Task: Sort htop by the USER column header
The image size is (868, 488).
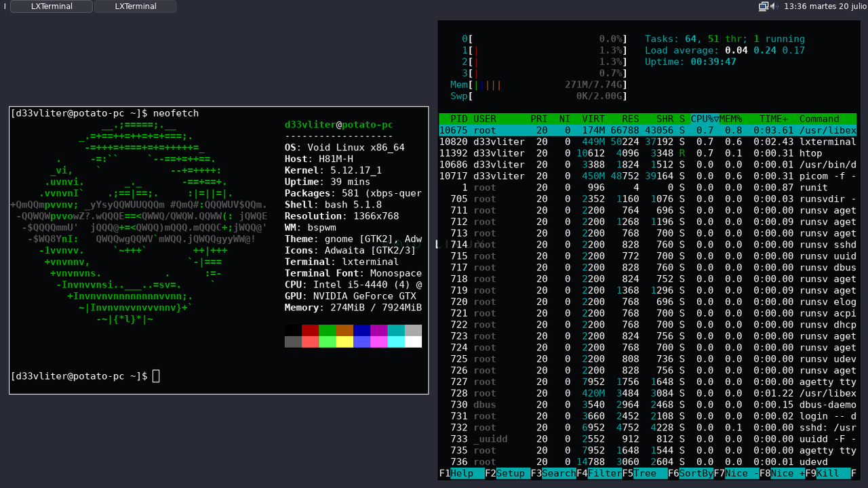Action: tap(485, 119)
